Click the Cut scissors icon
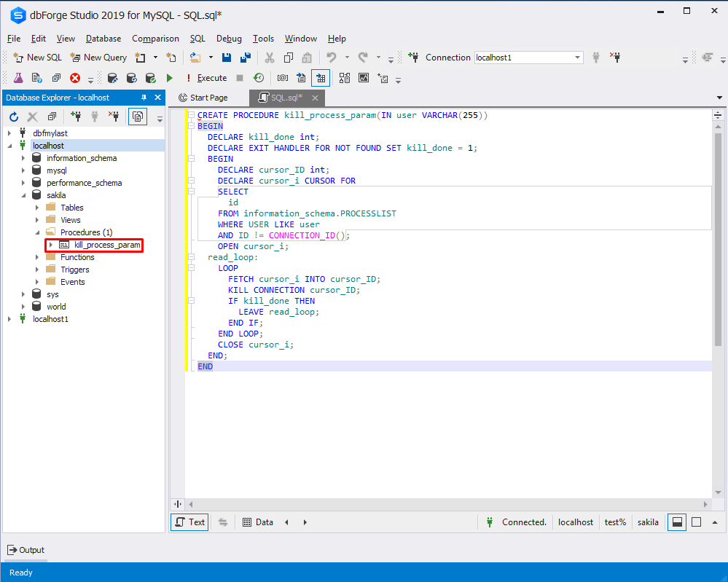 [270, 58]
